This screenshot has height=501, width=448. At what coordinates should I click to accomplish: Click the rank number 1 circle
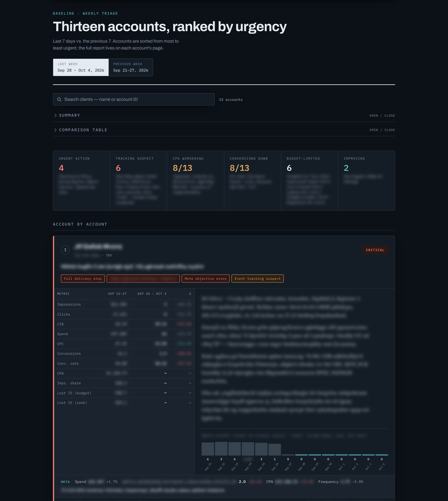click(65, 250)
